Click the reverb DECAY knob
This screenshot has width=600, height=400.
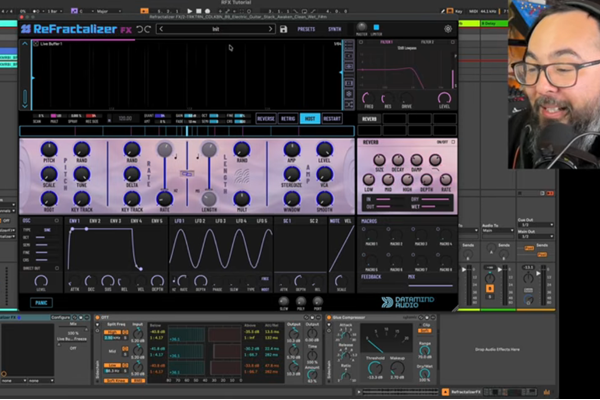(x=398, y=160)
